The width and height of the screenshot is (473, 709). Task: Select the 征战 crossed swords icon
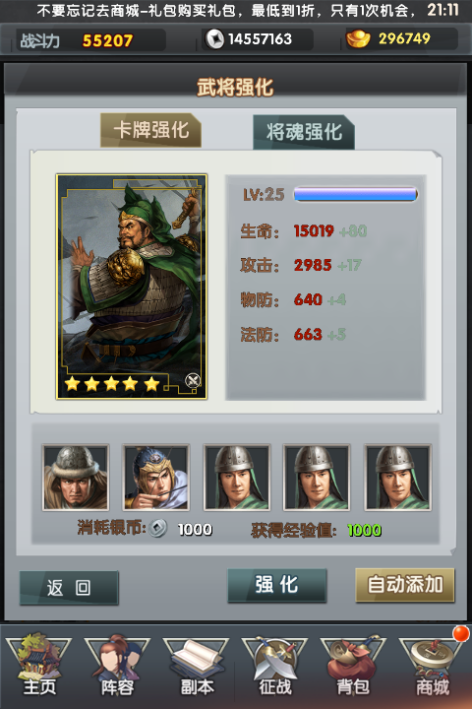pyautogui.click(x=274, y=665)
